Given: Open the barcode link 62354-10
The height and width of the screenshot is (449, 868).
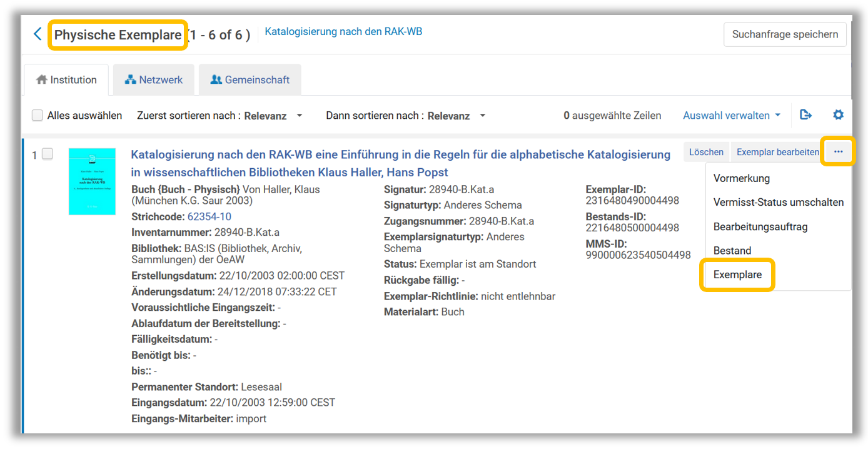Looking at the screenshot, I should tap(209, 217).
